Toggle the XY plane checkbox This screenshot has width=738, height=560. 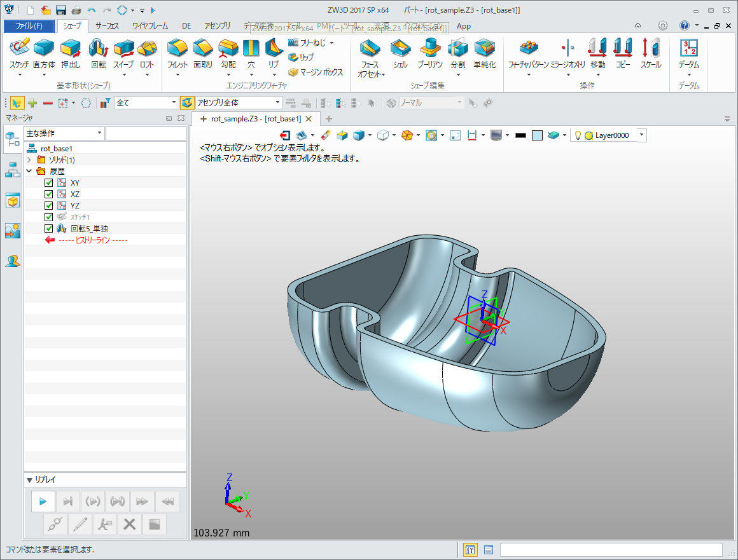[48, 182]
